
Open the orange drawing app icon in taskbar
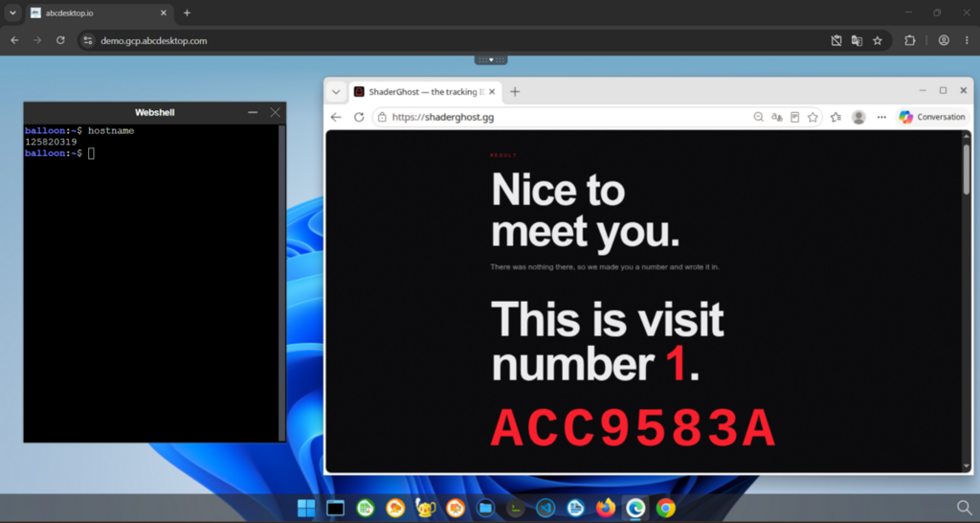395,508
